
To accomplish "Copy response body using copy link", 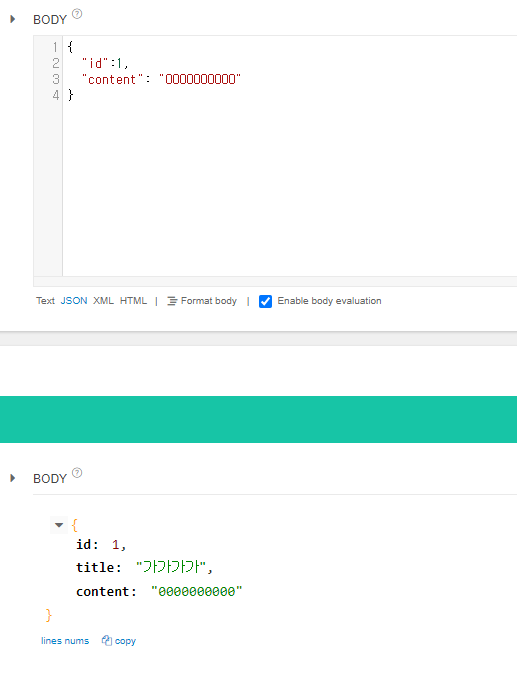I will coord(119,641).
